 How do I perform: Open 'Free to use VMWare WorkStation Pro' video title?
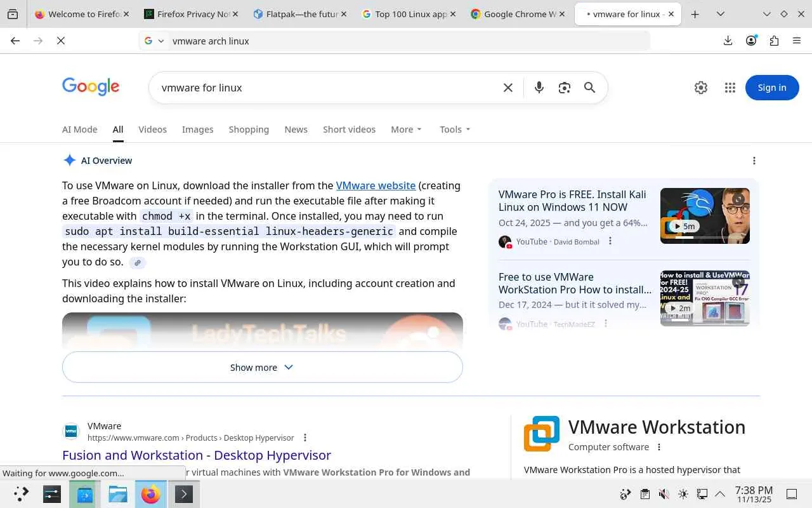coord(575,283)
